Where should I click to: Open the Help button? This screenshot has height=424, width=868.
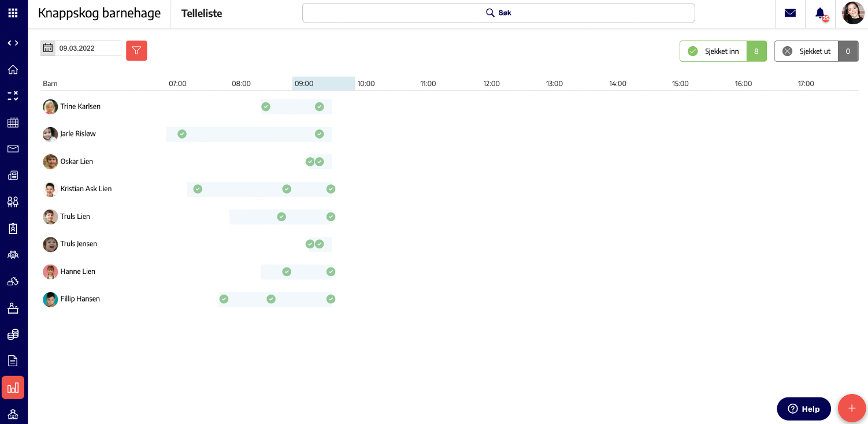(x=804, y=408)
